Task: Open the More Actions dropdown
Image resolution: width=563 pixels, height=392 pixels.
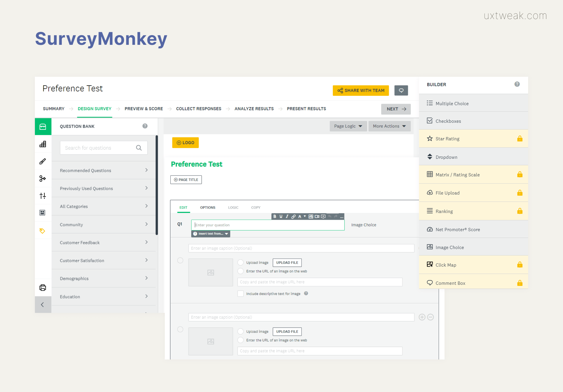Action: (x=389, y=126)
